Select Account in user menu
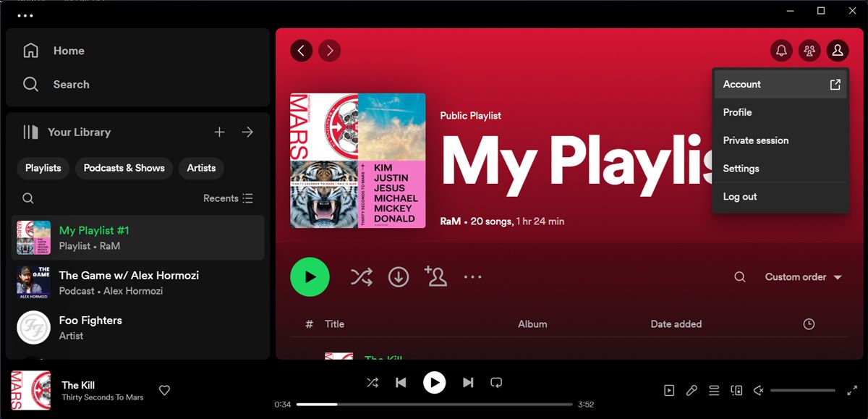The height and width of the screenshot is (419, 868). click(x=780, y=84)
